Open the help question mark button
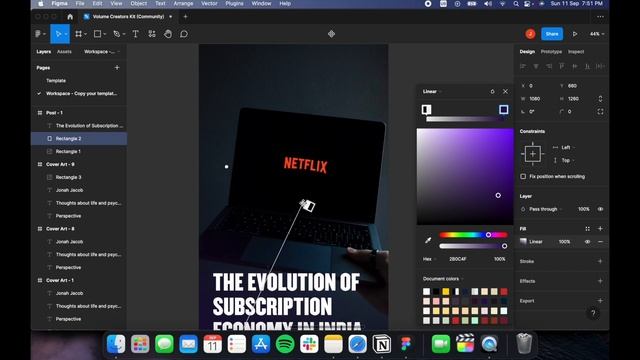Image resolution: width=640 pixels, height=360 pixels. (x=593, y=313)
